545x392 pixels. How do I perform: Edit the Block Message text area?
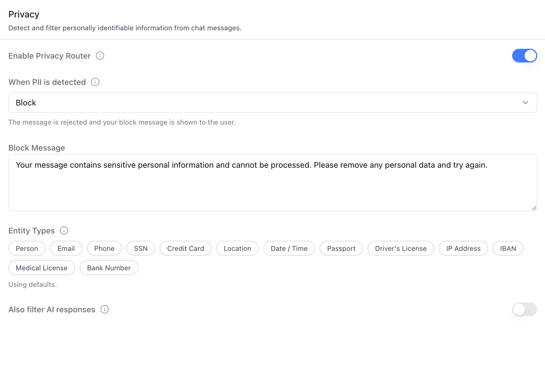(x=273, y=183)
